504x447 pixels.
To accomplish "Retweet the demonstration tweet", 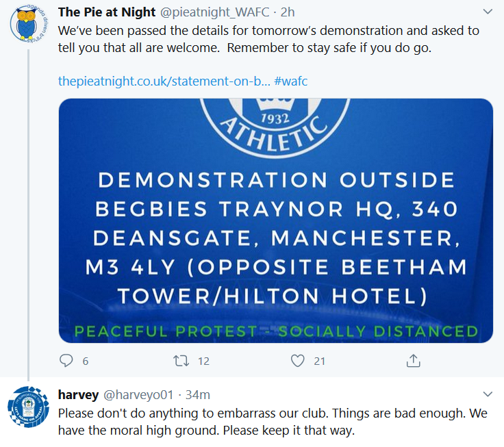I will pos(181,360).
